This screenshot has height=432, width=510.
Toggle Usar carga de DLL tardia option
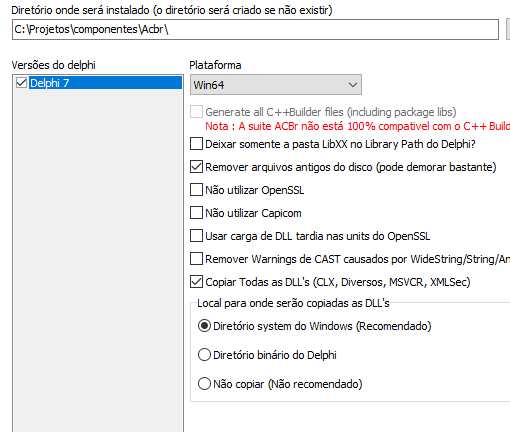coord(196,236)
